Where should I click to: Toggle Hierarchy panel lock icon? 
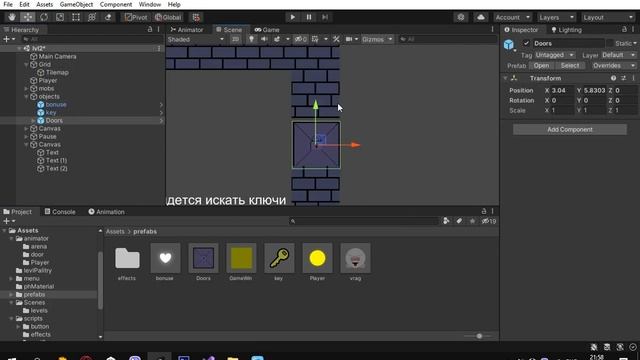[150, 30]
